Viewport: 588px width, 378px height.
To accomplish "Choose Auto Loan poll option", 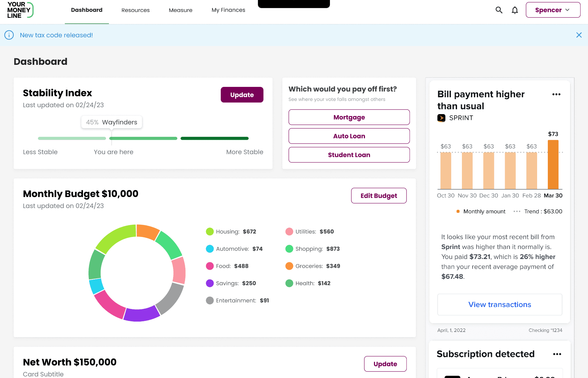I will tap(349, 136).
